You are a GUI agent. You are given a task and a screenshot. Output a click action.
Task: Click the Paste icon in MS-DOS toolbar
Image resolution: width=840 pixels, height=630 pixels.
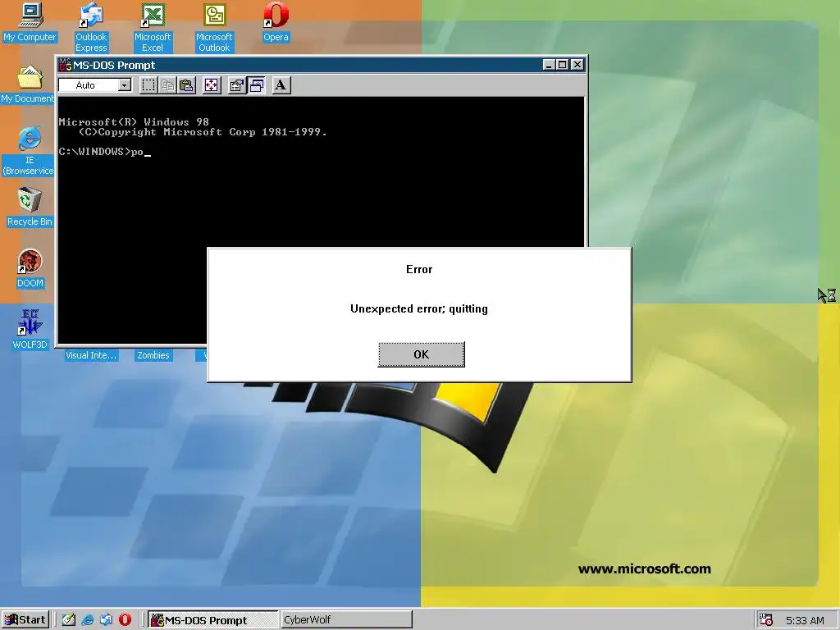(186, 85)
